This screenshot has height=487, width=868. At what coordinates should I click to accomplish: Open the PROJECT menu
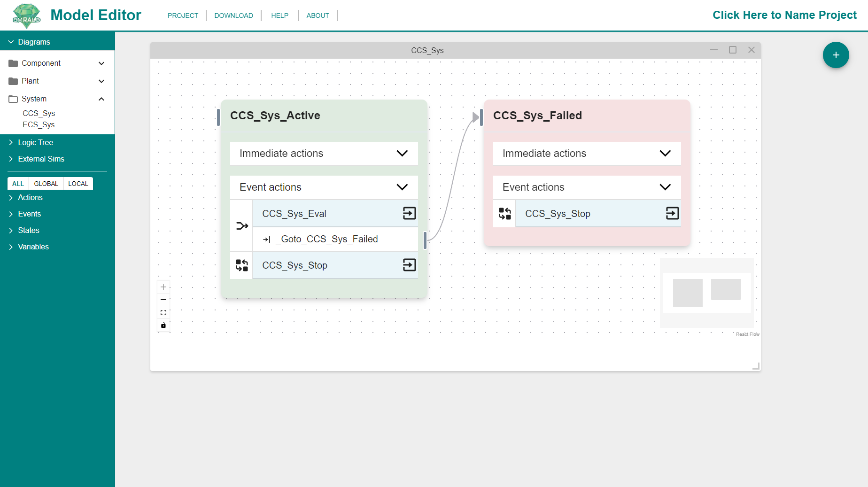tap(183, 15)
